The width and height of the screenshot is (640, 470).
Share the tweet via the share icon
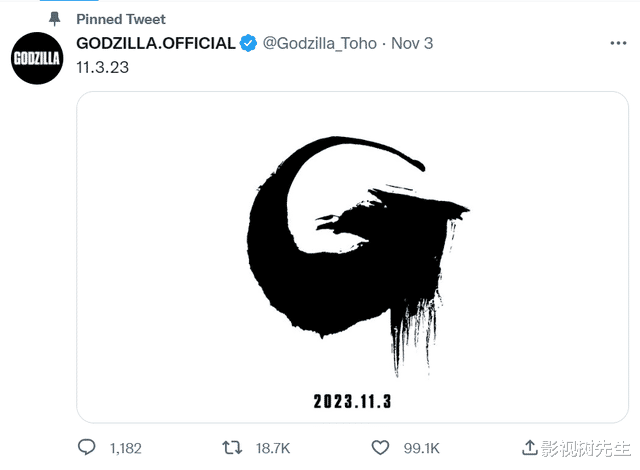coord(530,446)
